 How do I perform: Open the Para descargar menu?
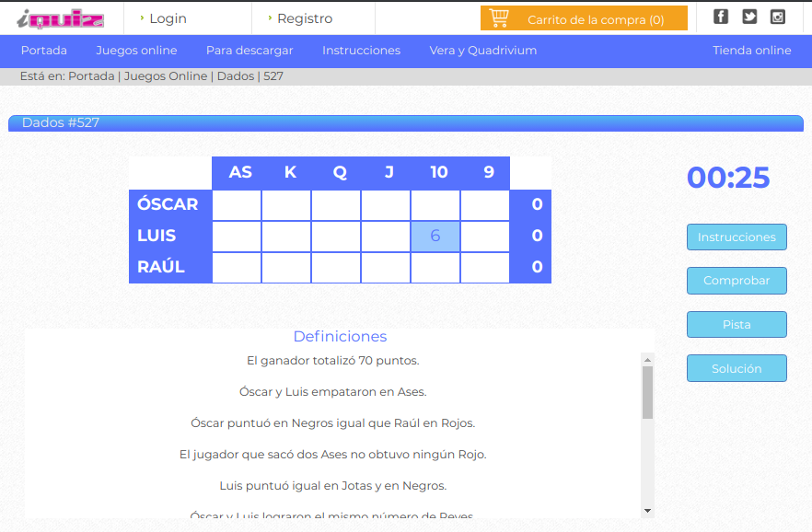pyautogui.click(x=249, y=51)
